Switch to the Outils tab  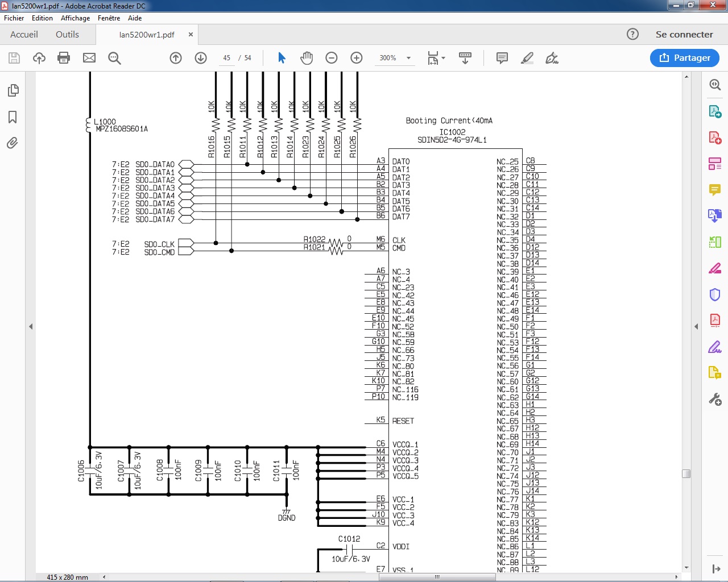point(67,34)
